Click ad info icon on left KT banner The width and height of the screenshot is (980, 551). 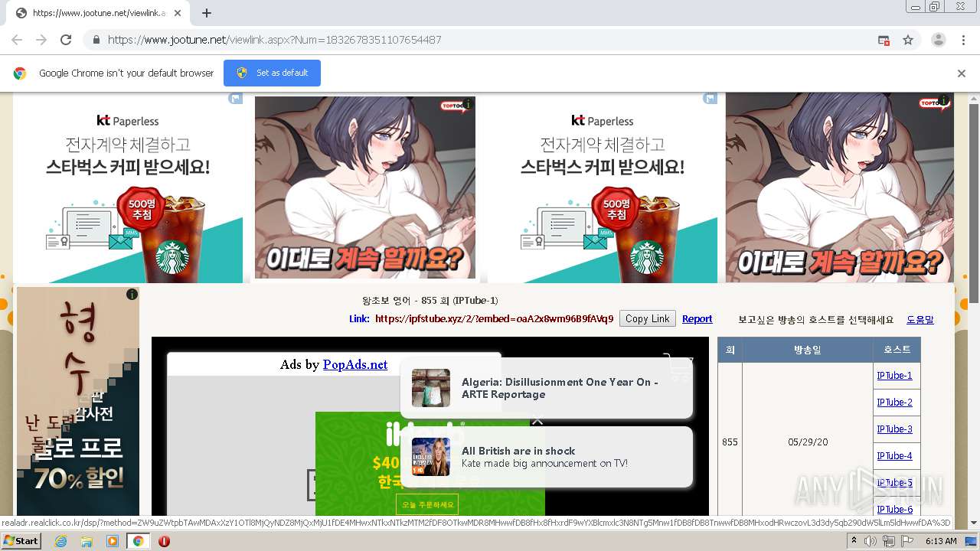click(x=236, y=99)
